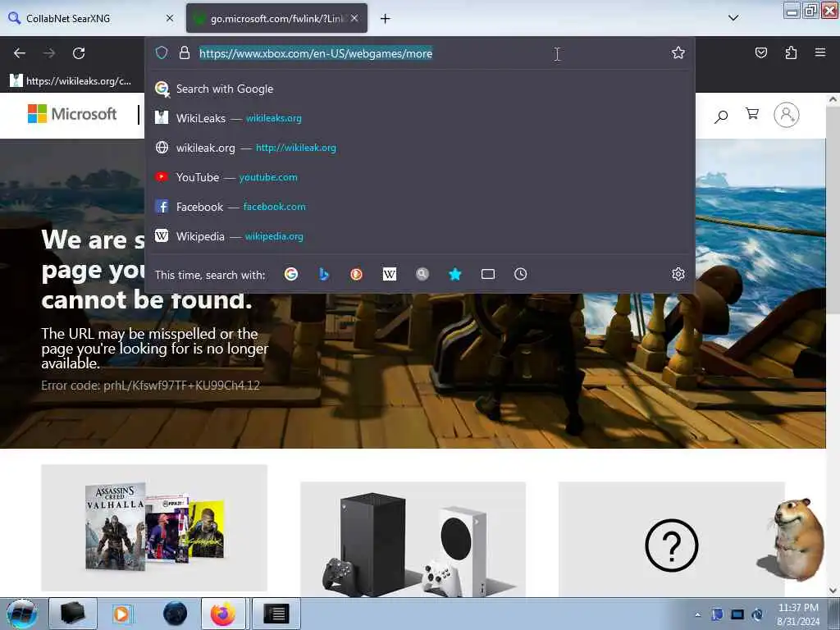Pick the wikileak.org suggestion
Image resolution: width=840 pixels, height=630 pixels.
click(420, 148)
